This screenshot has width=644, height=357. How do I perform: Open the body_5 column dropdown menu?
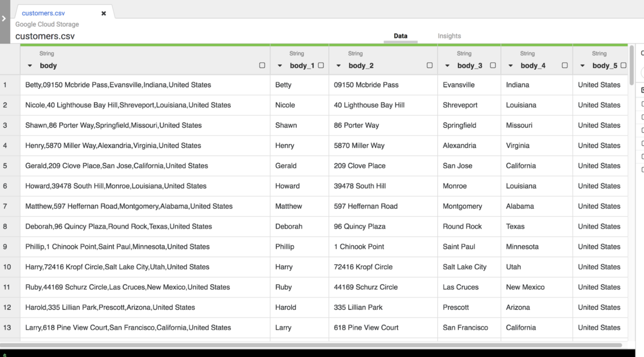(x=583, y=66)
